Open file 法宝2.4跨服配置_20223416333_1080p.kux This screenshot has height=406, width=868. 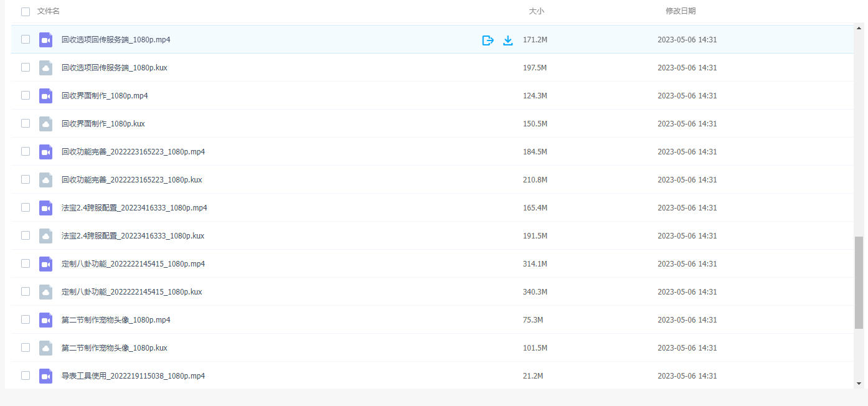(x=133, y=236)
